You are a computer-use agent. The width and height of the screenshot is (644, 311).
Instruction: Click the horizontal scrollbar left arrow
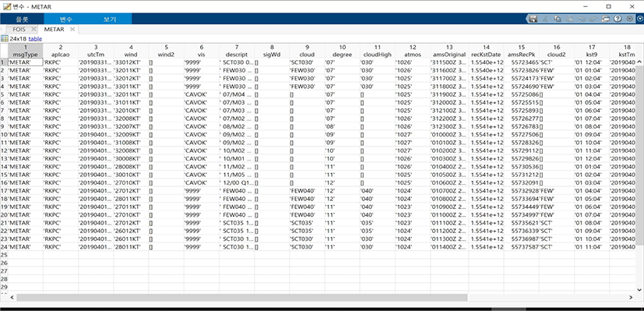point(12,298)
